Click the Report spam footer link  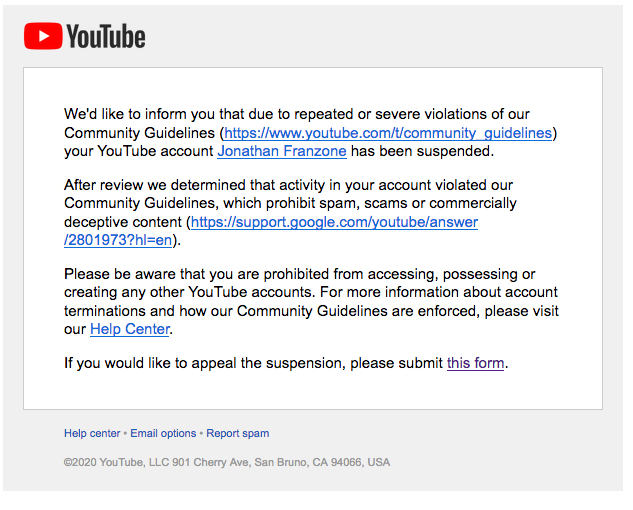238,433
